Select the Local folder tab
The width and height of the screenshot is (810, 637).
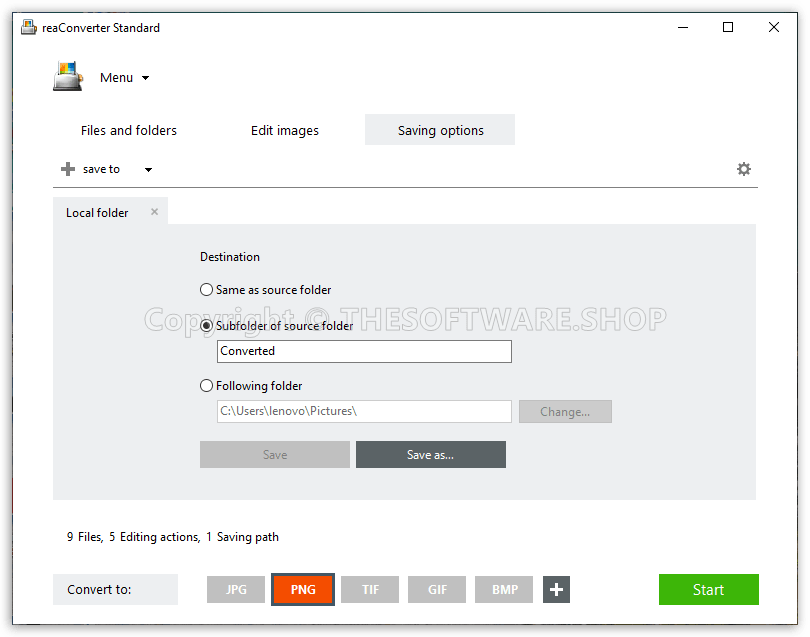click(x=98, y=213)
